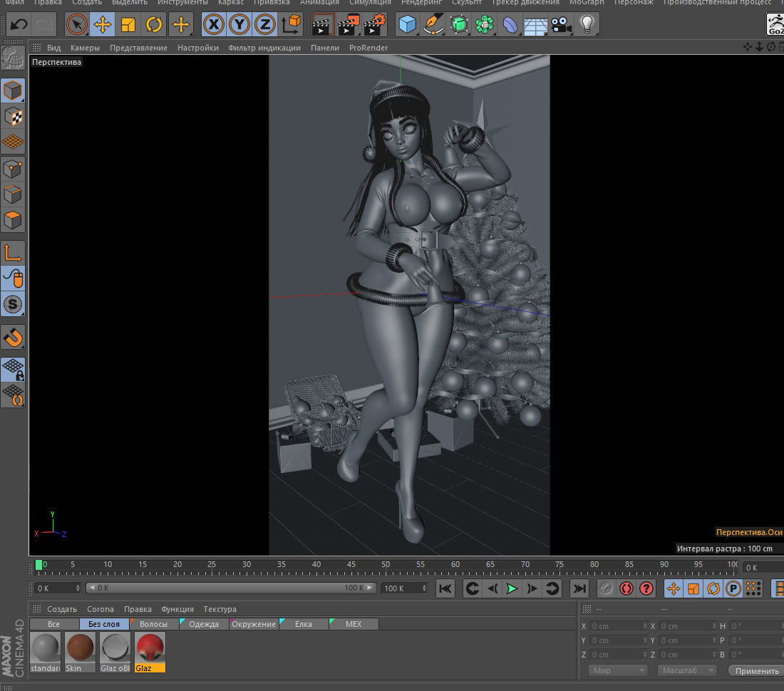Toggle Parameter P keyframe recording
The width and height of the screenshot is (784, 691).
pyautogui.click(x=733, y=588)
